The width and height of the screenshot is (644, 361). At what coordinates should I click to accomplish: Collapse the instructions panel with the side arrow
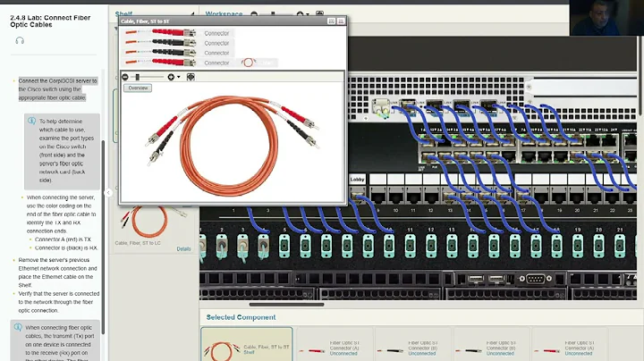click(108, 192)
